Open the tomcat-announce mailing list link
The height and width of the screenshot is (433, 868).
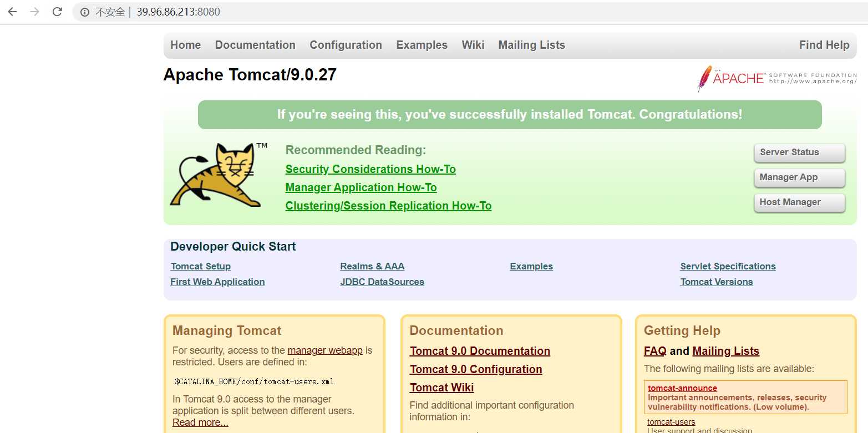tap(682, 388)
